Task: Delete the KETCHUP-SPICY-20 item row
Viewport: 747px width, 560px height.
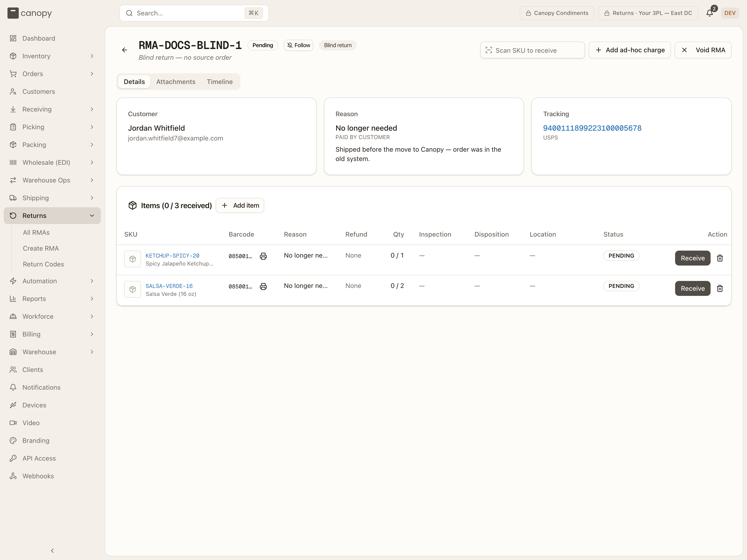Action: pos(720,258)
